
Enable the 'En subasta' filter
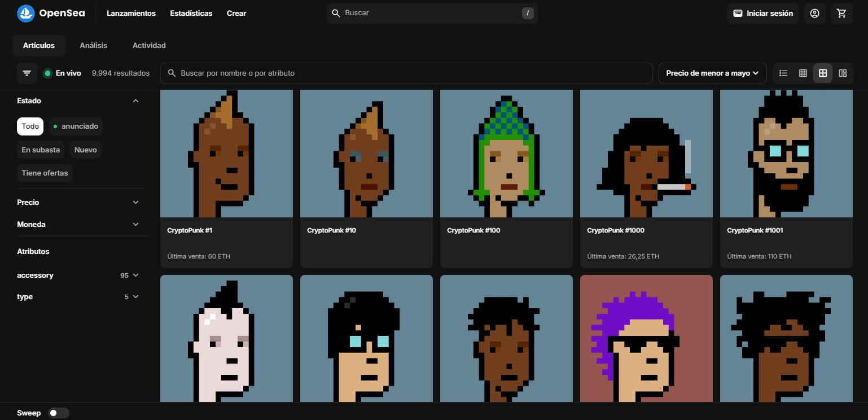[41, 150]
